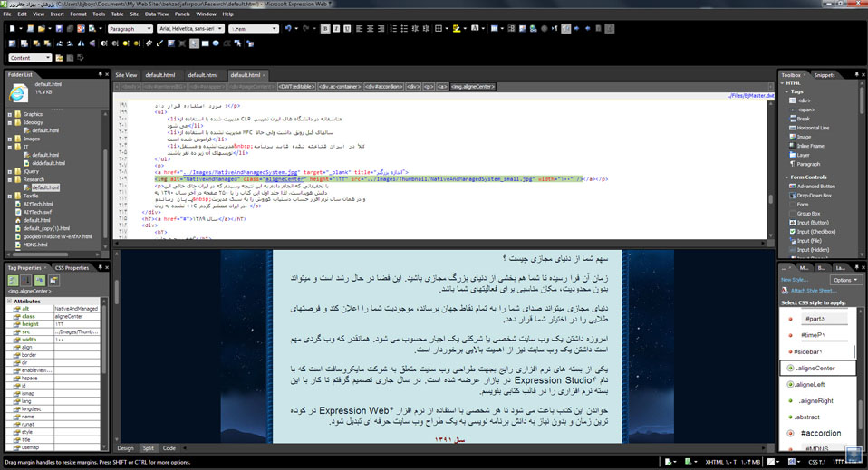Open the Data View menu
Image resolution: width=868 pixels, height=470 pixels.
[x=156, y=14]
